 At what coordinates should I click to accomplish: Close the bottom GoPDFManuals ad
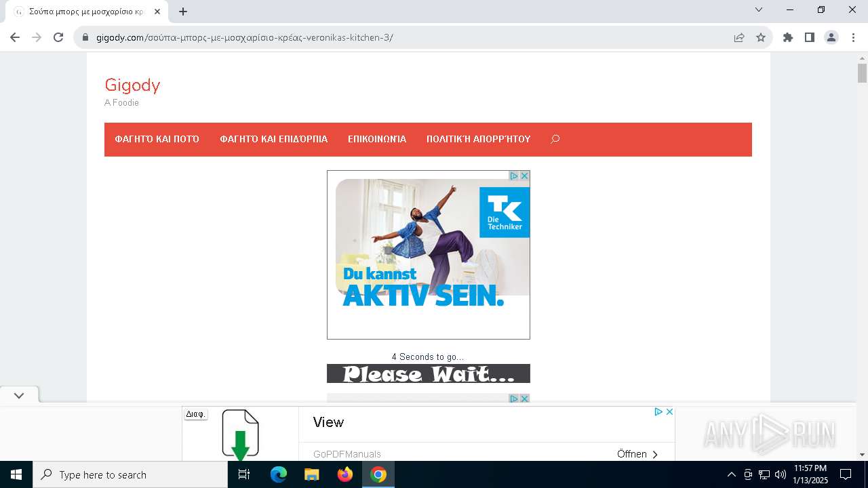pos(669,411)
